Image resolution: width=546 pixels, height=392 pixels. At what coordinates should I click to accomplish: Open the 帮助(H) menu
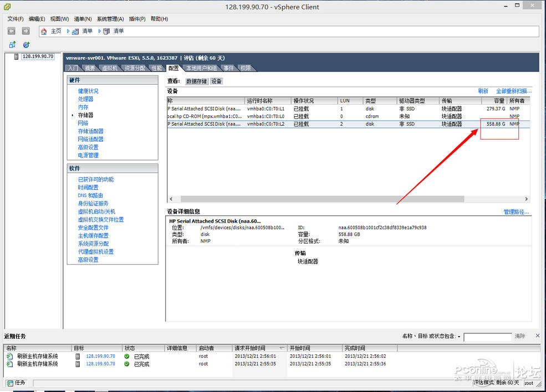click(x=159, y=19)
